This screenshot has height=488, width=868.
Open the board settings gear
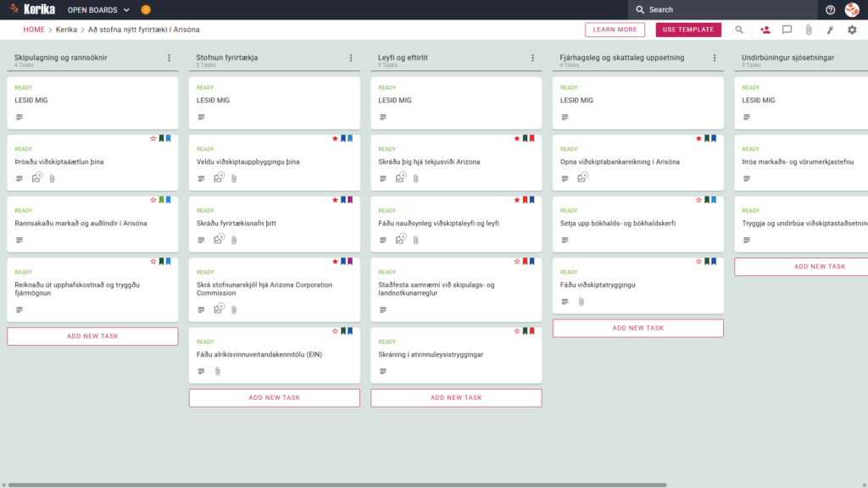coord(852,30)
